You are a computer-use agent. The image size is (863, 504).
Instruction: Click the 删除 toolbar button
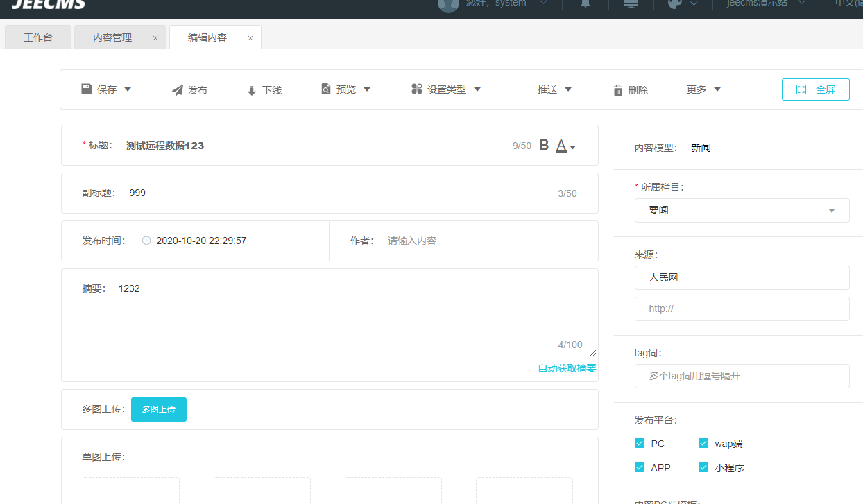[x=631, y=90]
